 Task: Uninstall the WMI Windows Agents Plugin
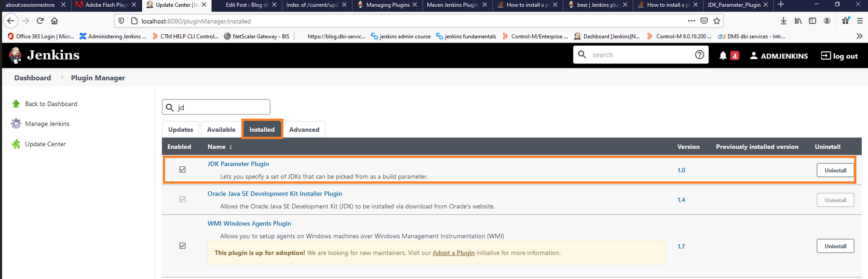point(835,246)
